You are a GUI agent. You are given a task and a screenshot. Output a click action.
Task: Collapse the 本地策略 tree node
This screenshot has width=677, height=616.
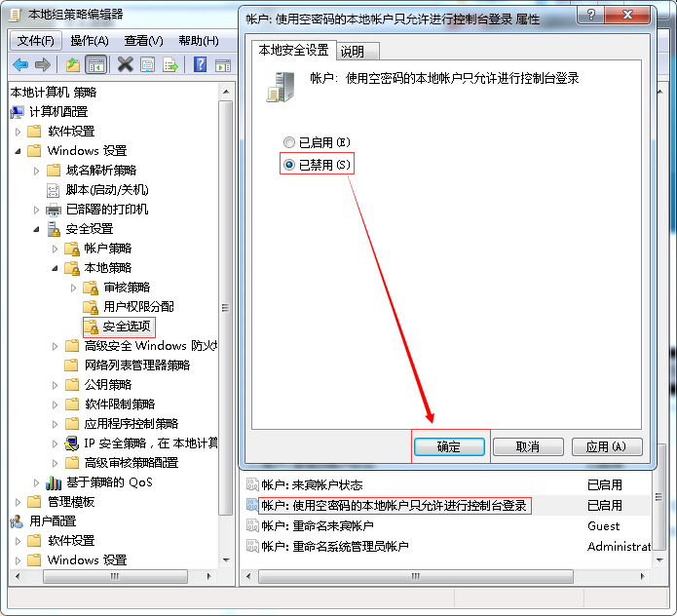(x=56, y=268)
